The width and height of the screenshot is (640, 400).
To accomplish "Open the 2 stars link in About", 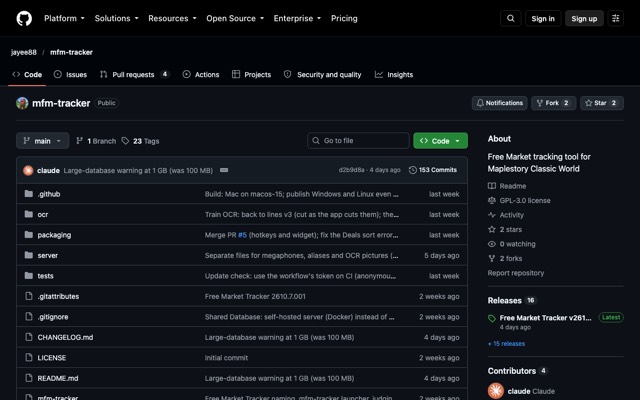I will pyautogui.click(x=511, y=229).
